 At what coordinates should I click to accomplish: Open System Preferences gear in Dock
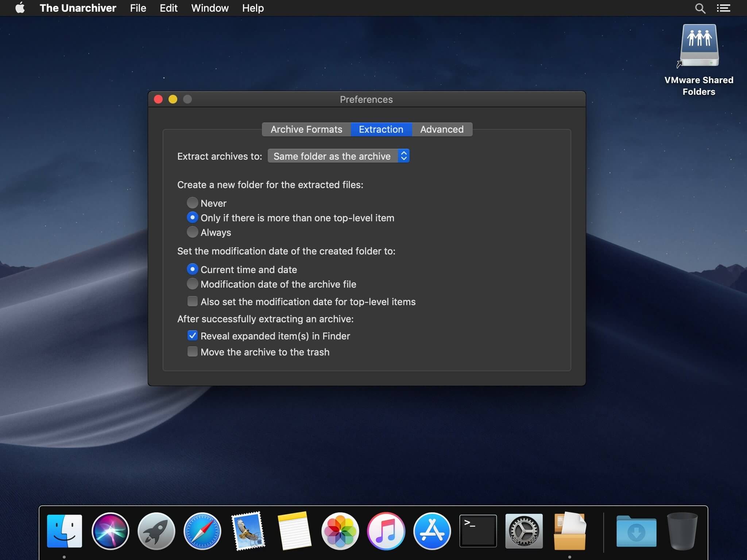click(524, 531)
